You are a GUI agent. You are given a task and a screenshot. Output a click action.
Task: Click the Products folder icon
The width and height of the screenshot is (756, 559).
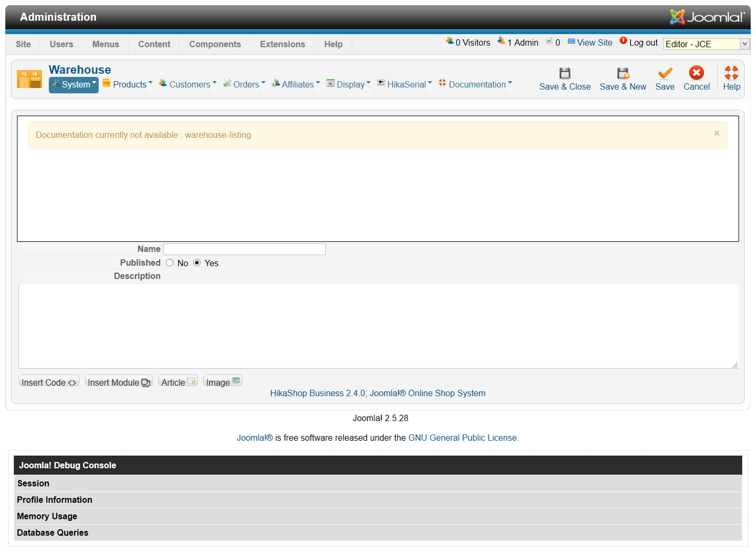coord(107,83)
